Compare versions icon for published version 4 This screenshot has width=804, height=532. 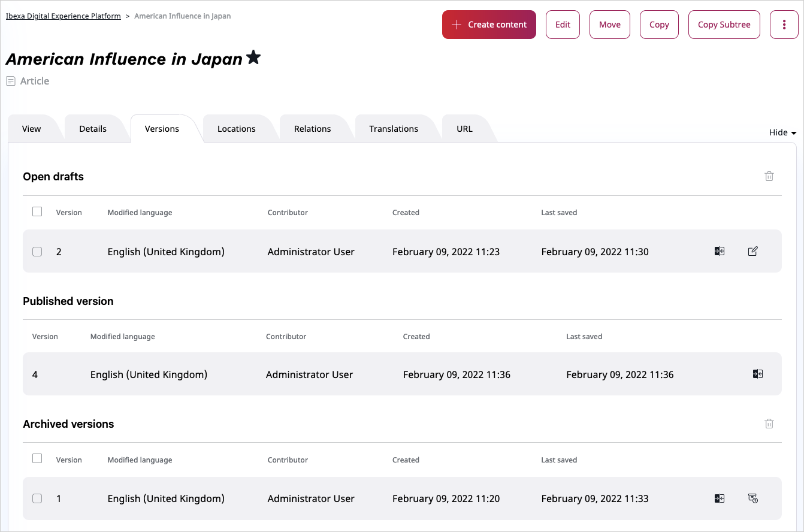pyautogui.click(x=758, y=374)
